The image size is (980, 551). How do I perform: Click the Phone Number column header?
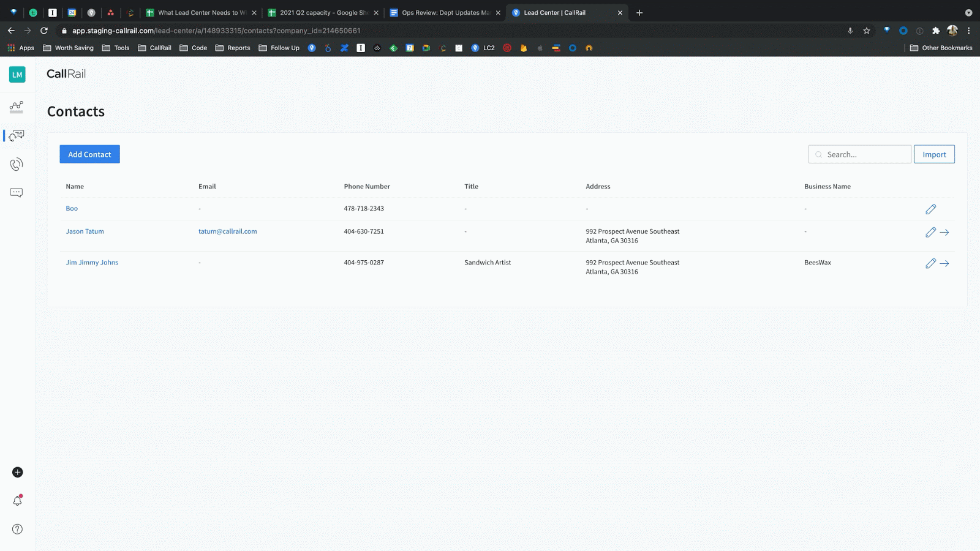point(367,187)
